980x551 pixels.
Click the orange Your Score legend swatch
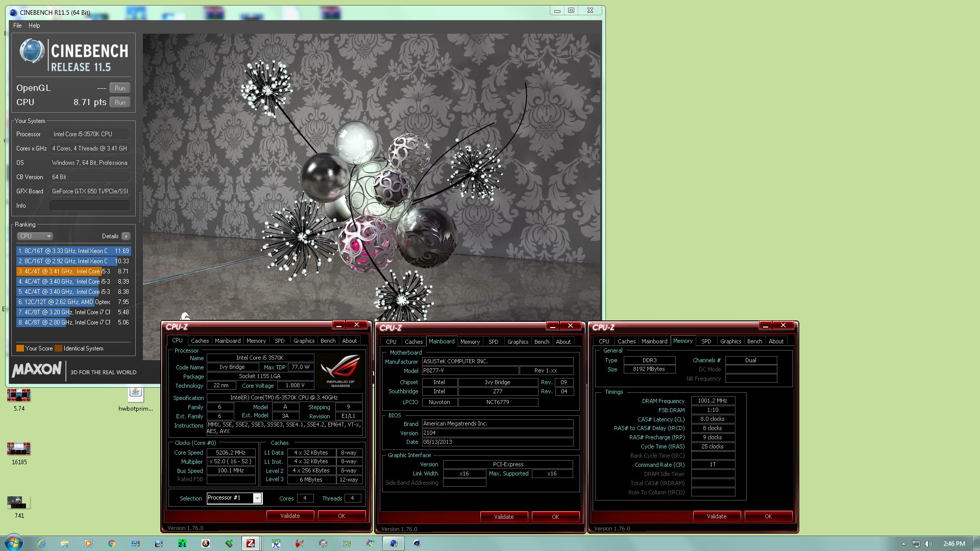coord(20,348)
